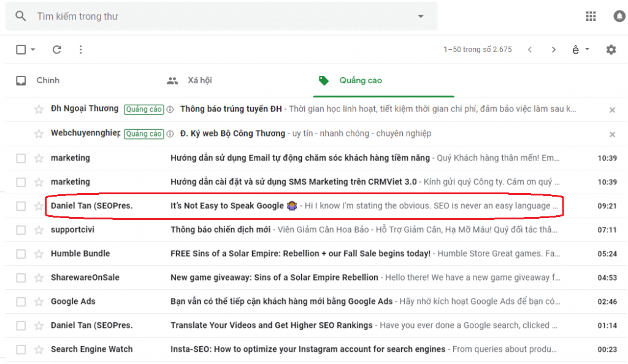Open Gmail settings gear

(x=611, y=50)
